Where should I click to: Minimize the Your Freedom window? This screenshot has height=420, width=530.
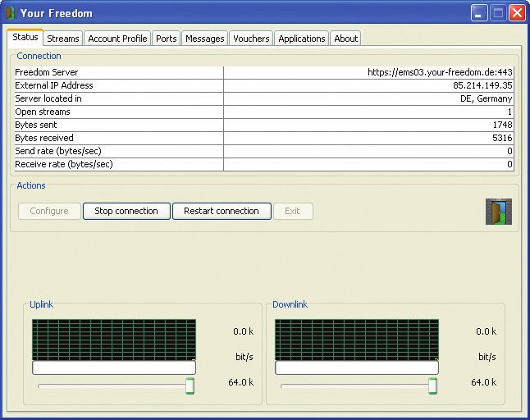click(479, 13)
